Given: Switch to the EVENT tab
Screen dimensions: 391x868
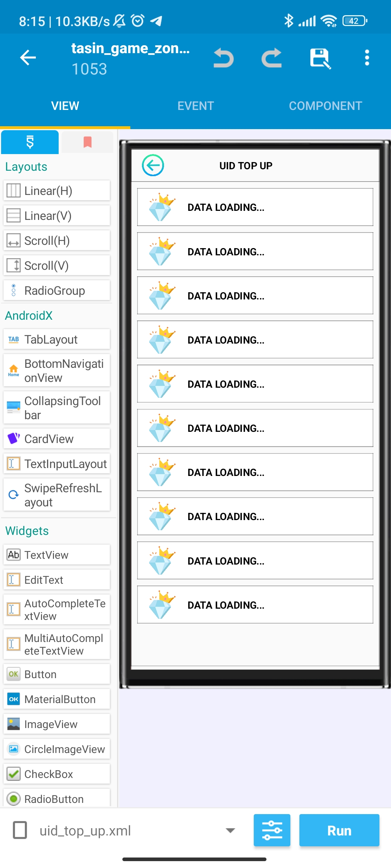Looking at the screenshot, I should click(195, 106).
